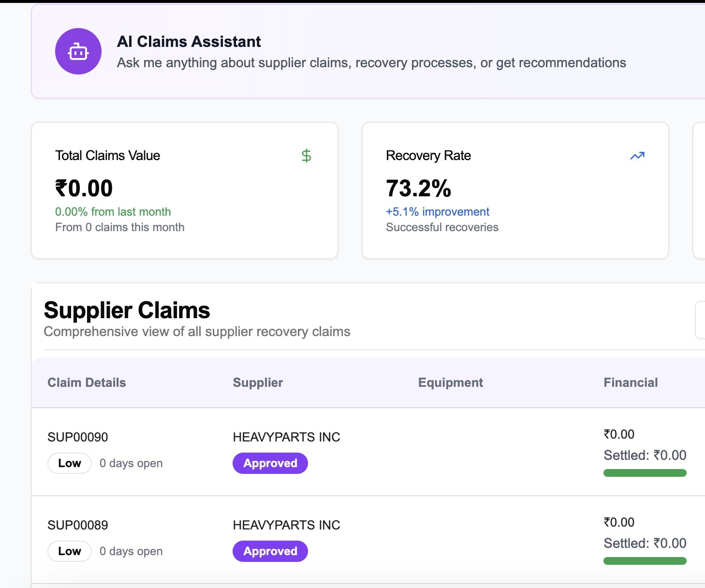The height and width of the screenshot is (588, 705).
Task: Click the Low priority badge for SUP00090
Action: coord(70,463)
